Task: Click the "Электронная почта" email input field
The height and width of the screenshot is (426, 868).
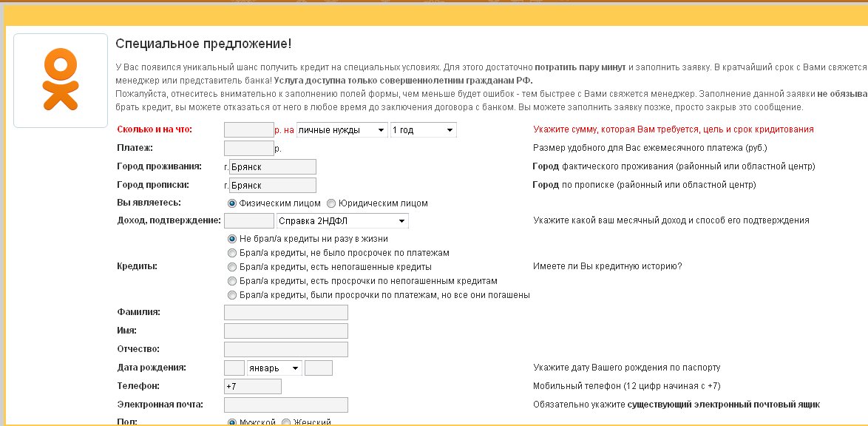Action: (286, 405)
